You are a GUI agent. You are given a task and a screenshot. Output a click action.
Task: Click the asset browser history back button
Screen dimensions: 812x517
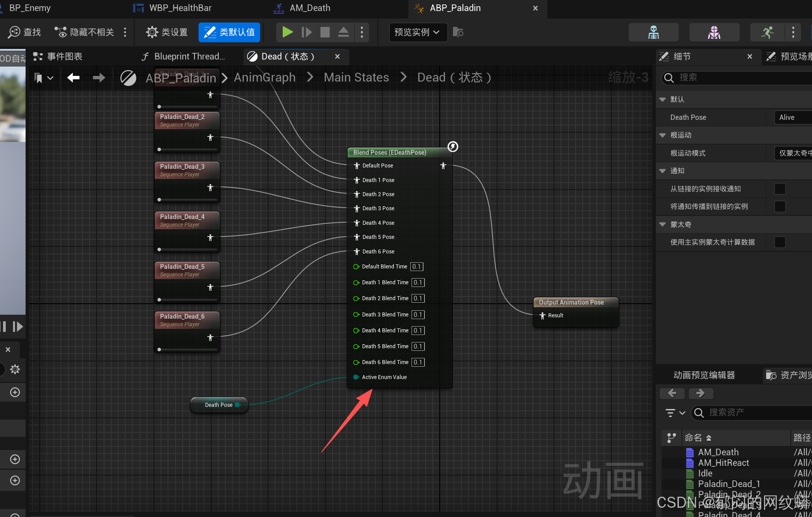[672, 393]
